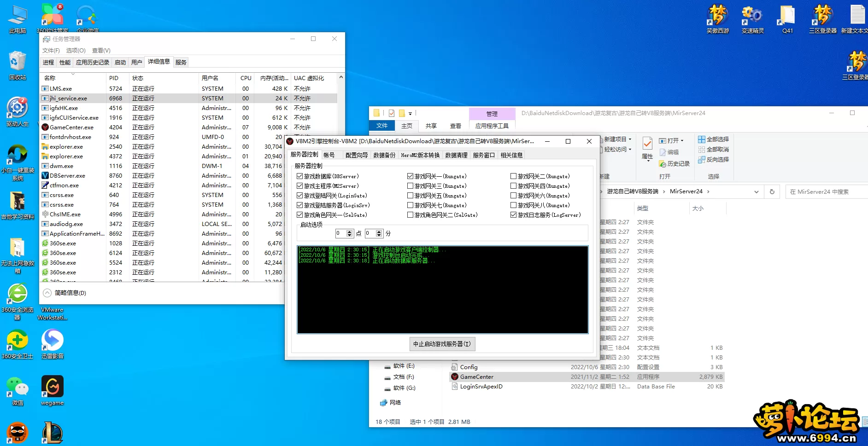The image size is (868, 446).
Task: Click 反向选择 in Explorer ribbon
Action: pos(713,160)
